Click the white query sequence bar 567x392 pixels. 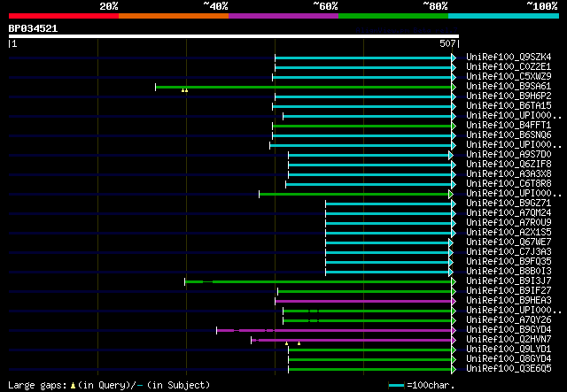coord(234,36)
